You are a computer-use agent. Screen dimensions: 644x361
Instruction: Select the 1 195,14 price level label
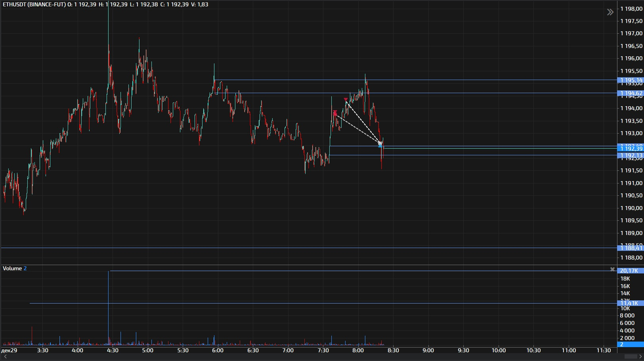(631, 80)
